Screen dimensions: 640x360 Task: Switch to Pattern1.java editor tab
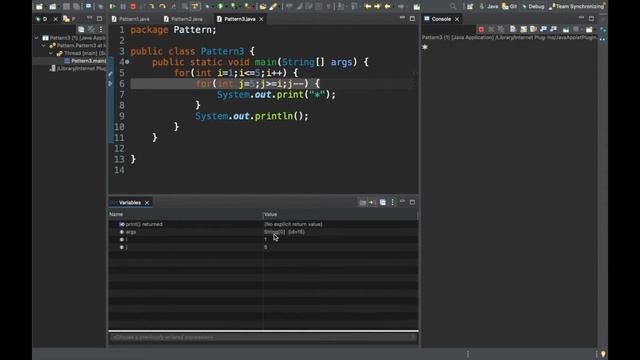(131, 19)
